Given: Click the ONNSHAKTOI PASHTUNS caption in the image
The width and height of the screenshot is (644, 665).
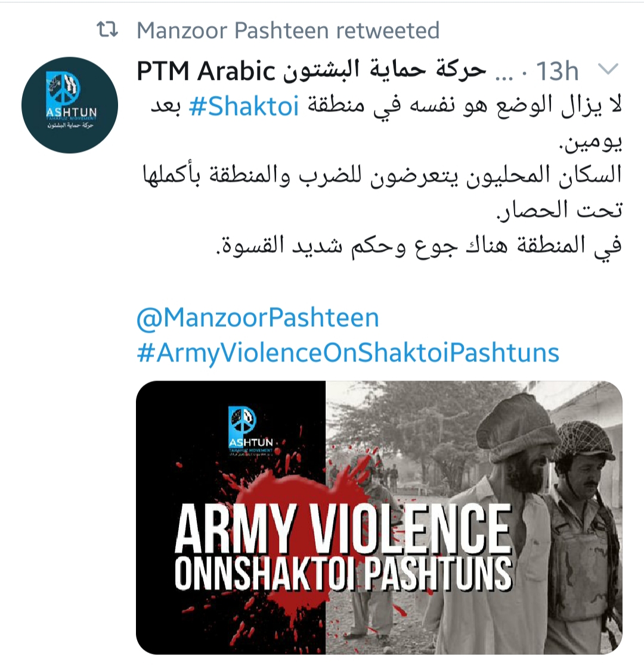Looking at the screenshot, I should 343,574.
